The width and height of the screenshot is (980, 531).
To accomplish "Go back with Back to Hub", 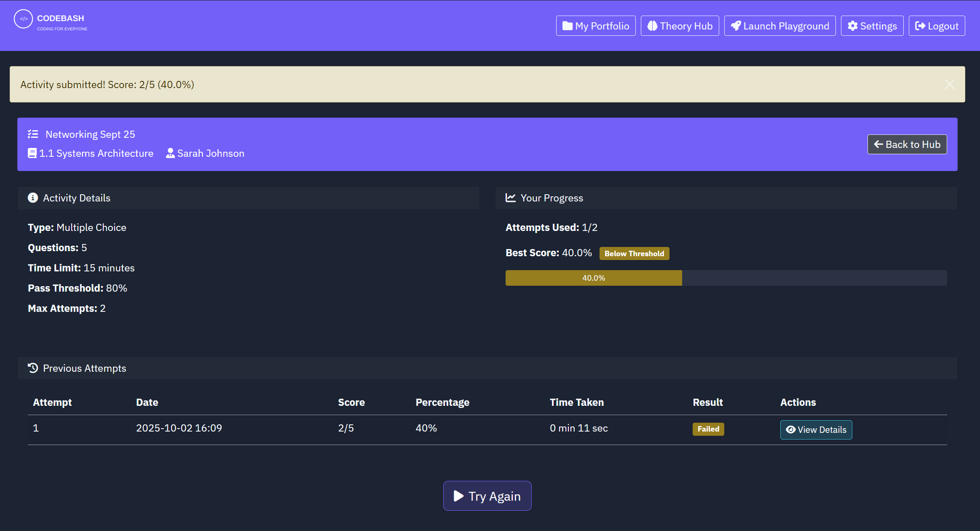I will [907, 145].
